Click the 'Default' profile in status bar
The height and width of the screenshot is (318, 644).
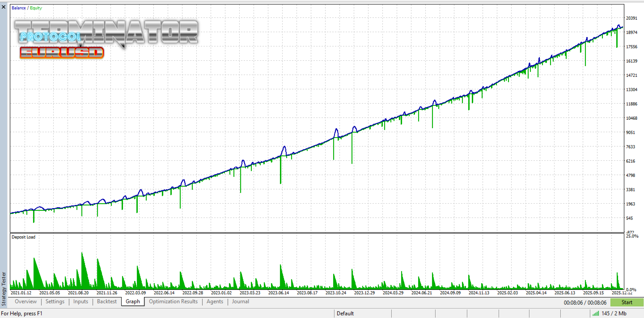coord(345,314)
